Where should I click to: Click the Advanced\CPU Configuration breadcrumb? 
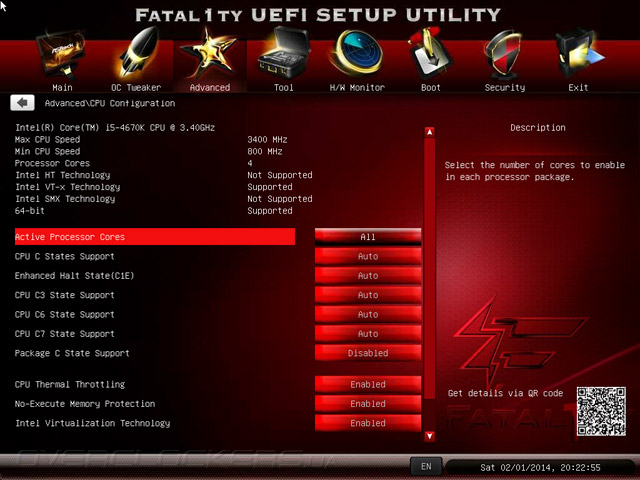pos(110,103)
